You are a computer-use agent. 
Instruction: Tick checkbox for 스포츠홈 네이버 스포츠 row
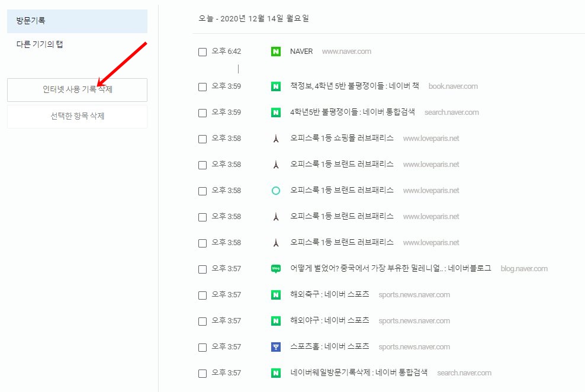click(x=202, y=347)
